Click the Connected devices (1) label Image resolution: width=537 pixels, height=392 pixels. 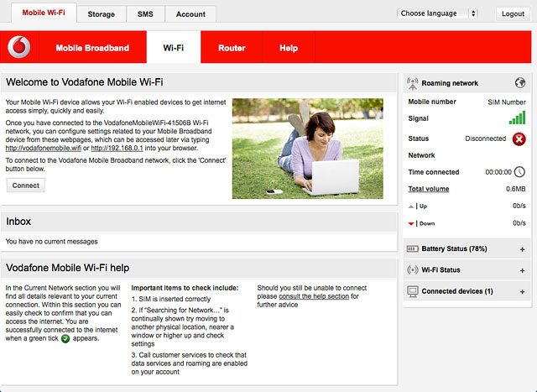457,291
